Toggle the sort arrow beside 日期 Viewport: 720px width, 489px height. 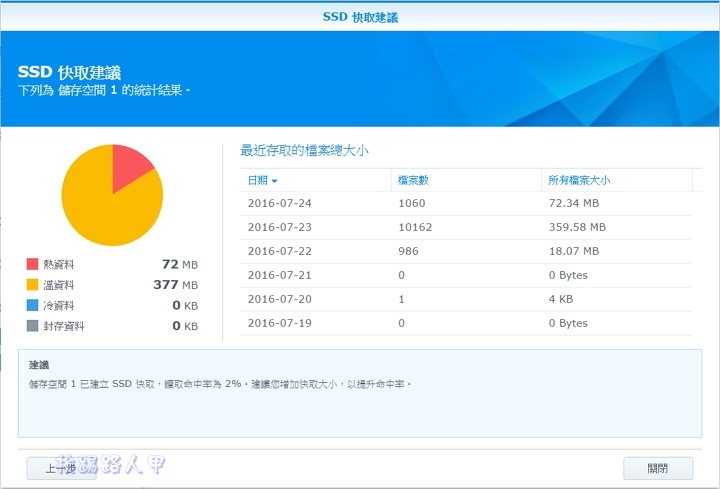tap(275, 181)
